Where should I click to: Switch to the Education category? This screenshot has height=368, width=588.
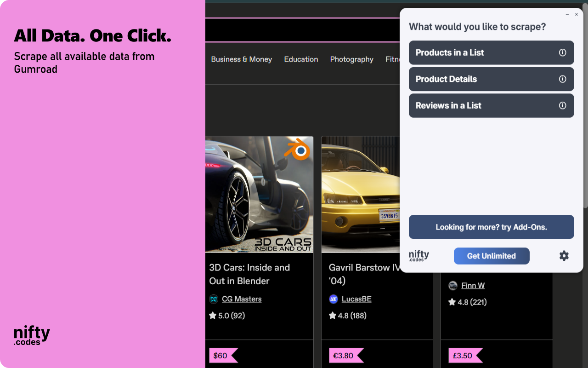(x=301, y=59)
